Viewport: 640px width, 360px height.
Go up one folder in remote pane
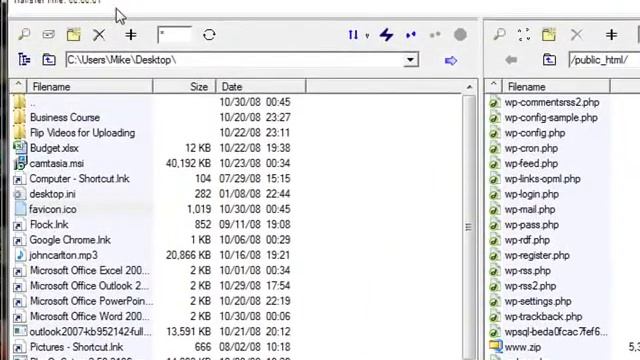(x=549, y=60)
